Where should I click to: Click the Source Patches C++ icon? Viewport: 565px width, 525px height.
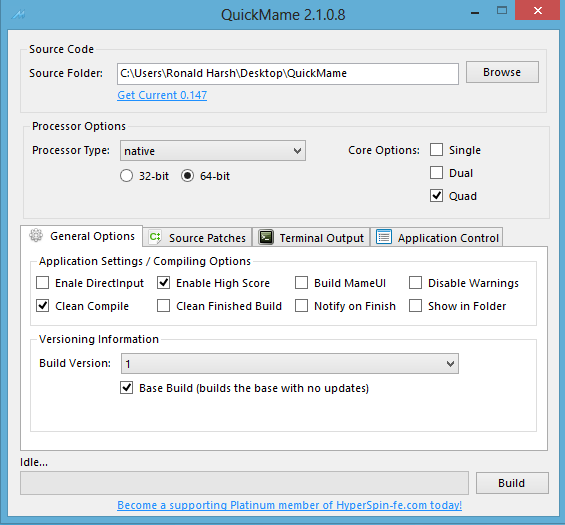155,237
